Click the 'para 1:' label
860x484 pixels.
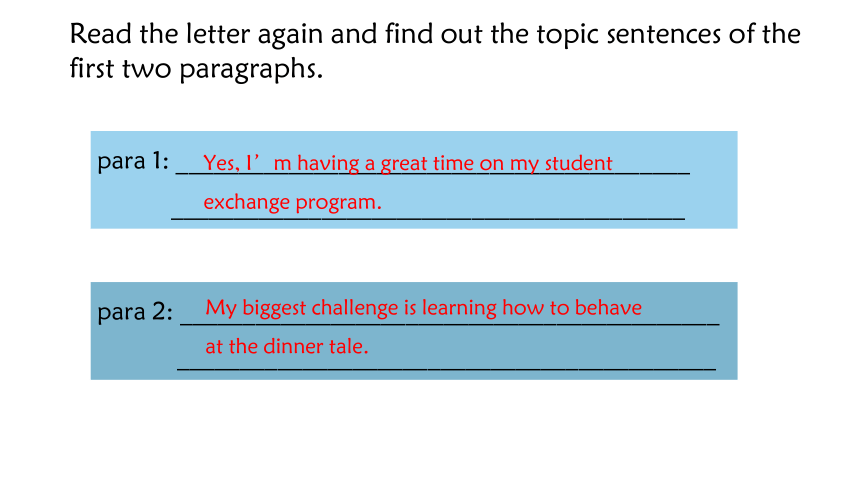(133, 161)
